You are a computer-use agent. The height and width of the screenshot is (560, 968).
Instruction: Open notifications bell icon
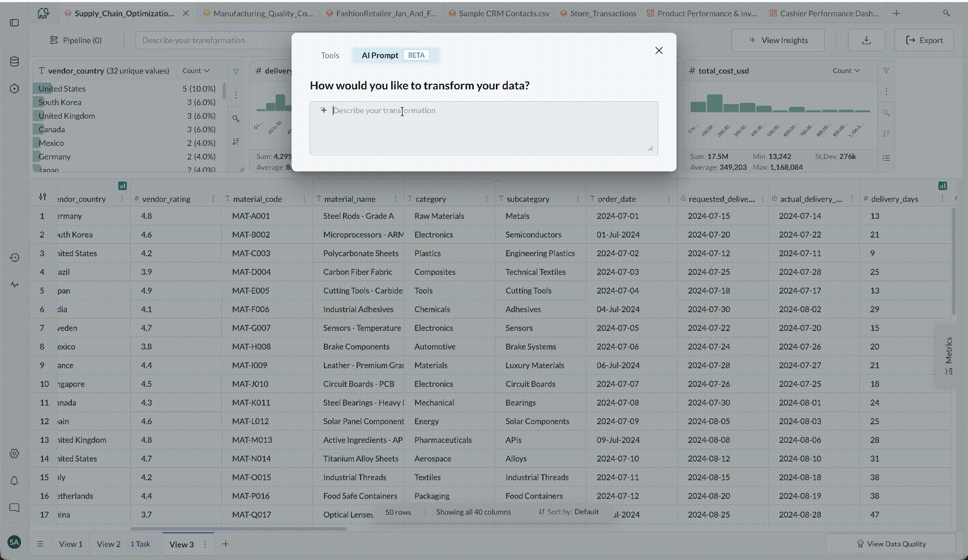tap(15, 480)
